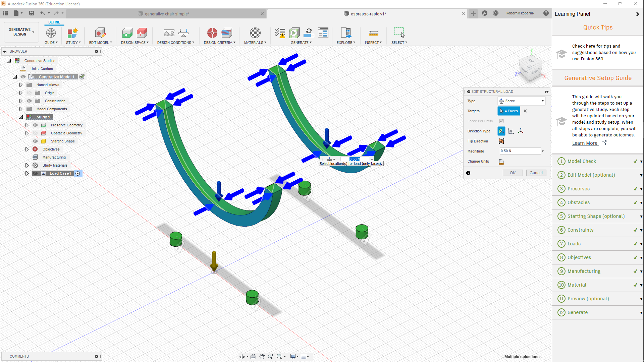Confirm the structural load with OK
The width and height of the screenshot is (644, 362).
coord(513,173)
